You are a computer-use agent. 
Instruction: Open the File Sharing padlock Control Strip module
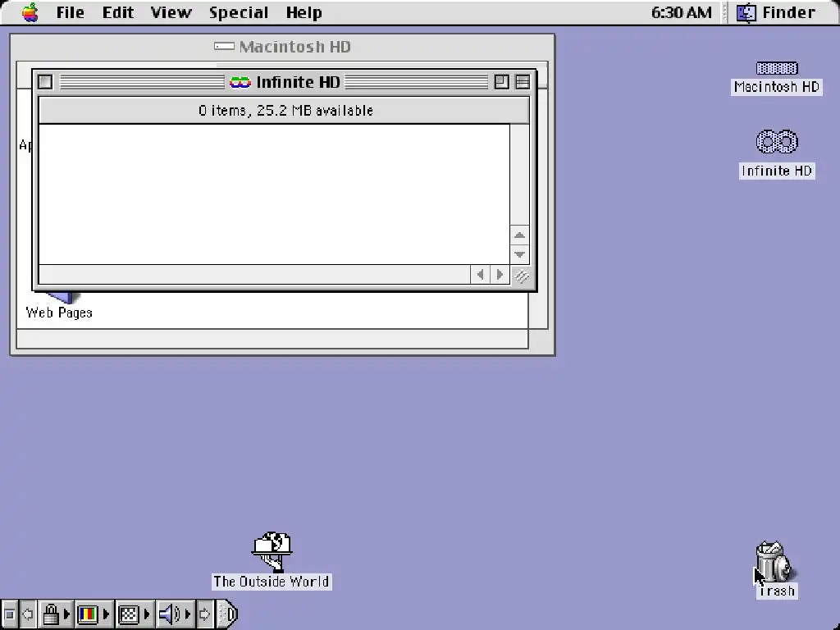pos(51,614)
